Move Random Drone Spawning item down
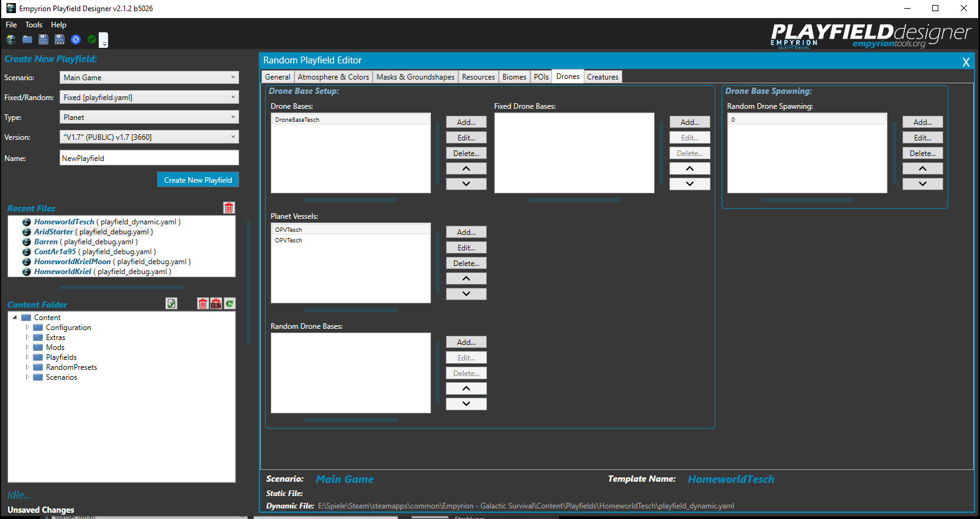This screenshot has height=519, width=980. [x=923, y=184]
